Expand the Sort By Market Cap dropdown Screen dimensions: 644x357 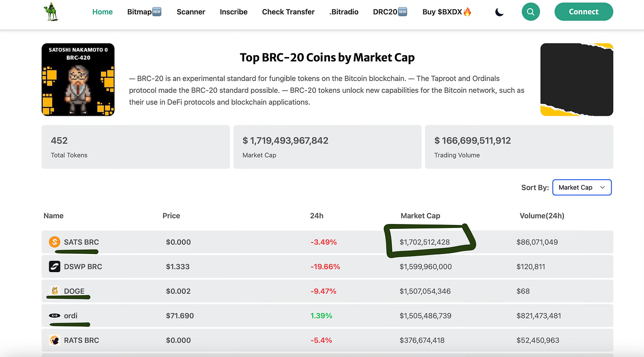(582, 187)
